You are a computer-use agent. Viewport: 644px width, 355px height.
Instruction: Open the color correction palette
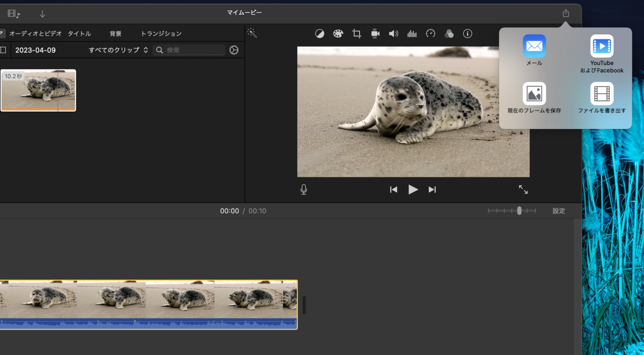(x=338, y=34)
